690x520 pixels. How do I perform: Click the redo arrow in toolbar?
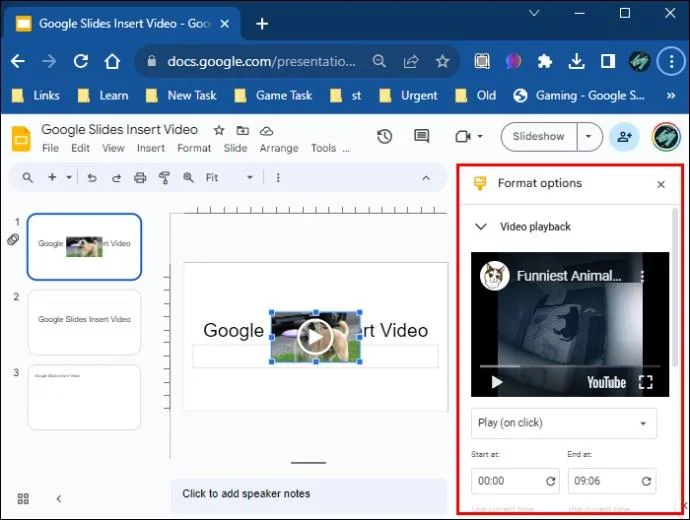(x=116, y=178)
